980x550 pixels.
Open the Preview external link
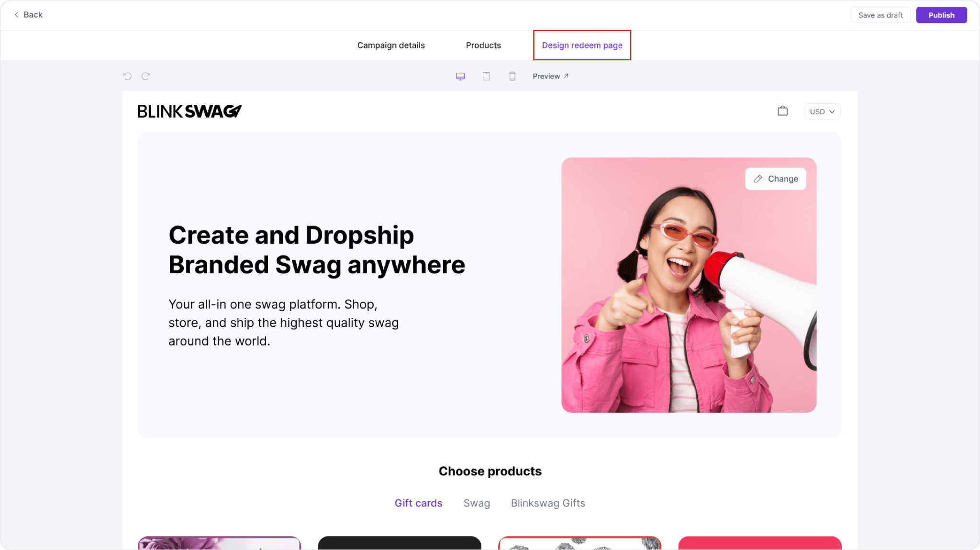pos(551,76)
